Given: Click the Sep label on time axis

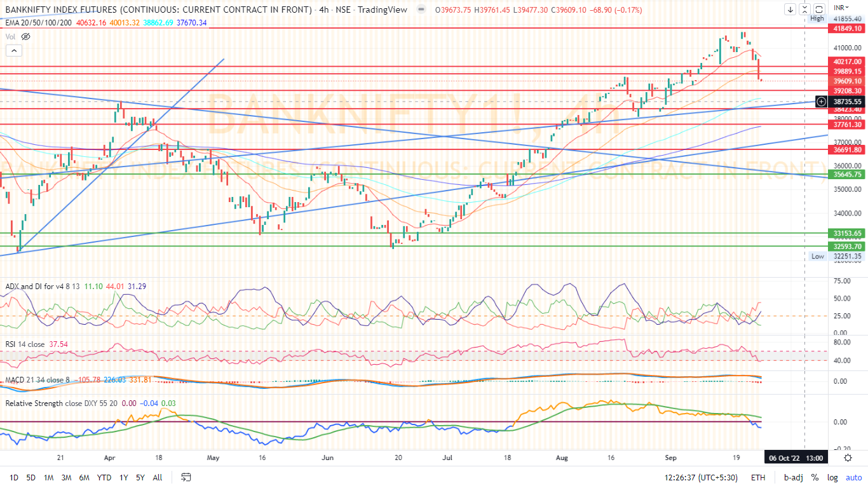Looking at the screenshot, I should (671, 457).
